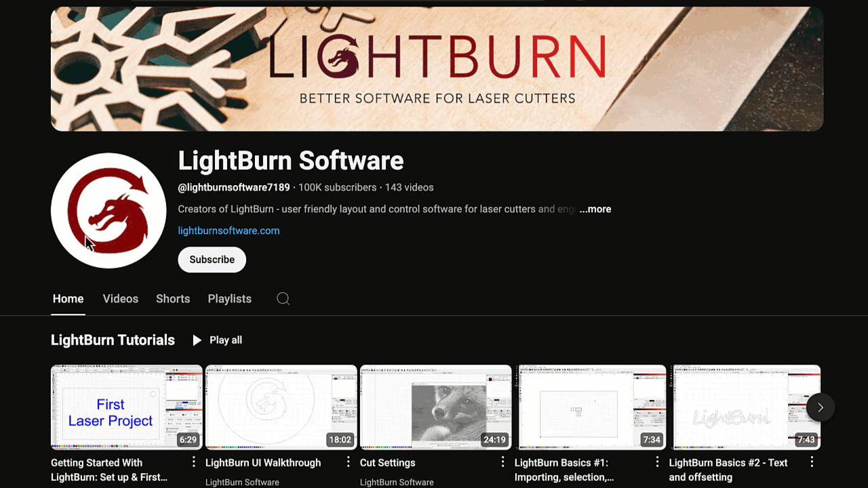
Task: Open the LightBurn Tutorials playlist title
Action: click(113, 340)
